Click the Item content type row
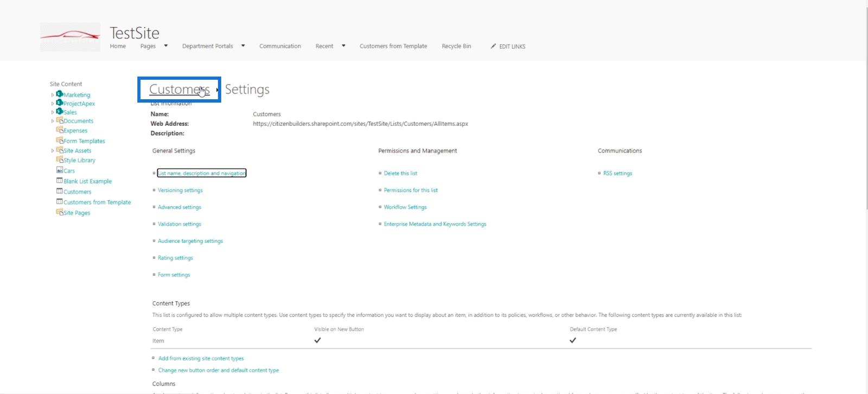 [482, 341]
